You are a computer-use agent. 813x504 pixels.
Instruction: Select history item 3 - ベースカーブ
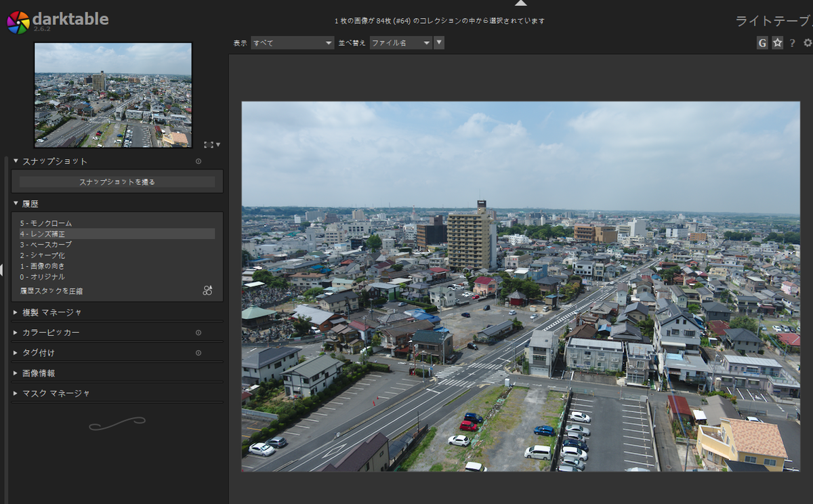(x=117, y=245)
